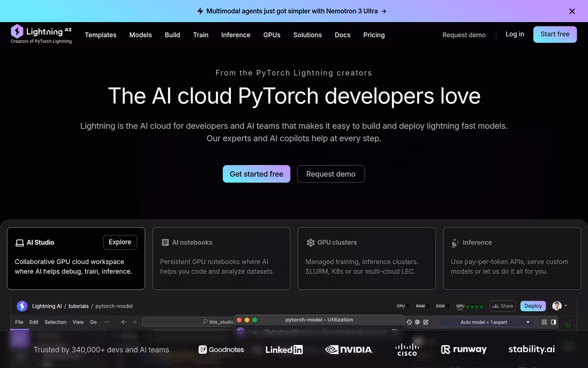This screenshot has height=368, width=588.
Task: Click the tutorials breadcrumb
Action: point(78,306)
